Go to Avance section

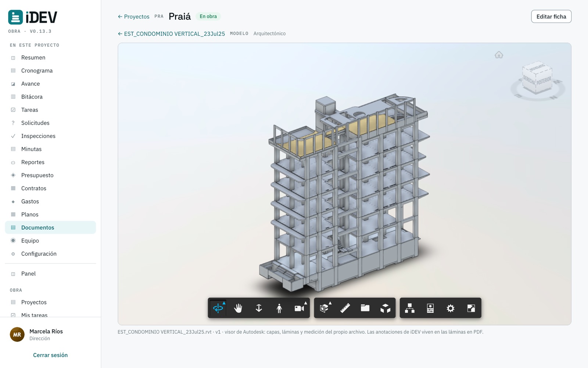(x=50, y=84)
